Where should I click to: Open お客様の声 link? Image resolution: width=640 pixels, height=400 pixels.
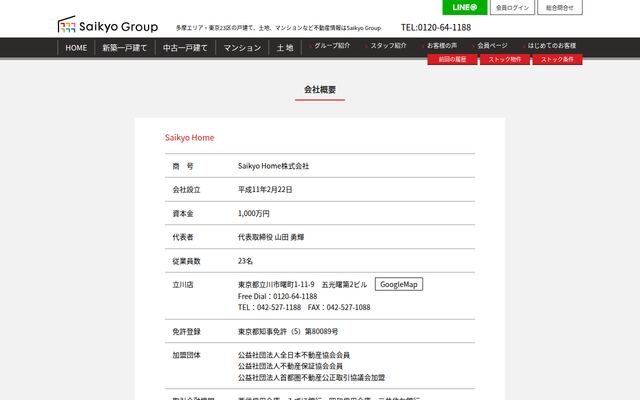coord(440,46)
